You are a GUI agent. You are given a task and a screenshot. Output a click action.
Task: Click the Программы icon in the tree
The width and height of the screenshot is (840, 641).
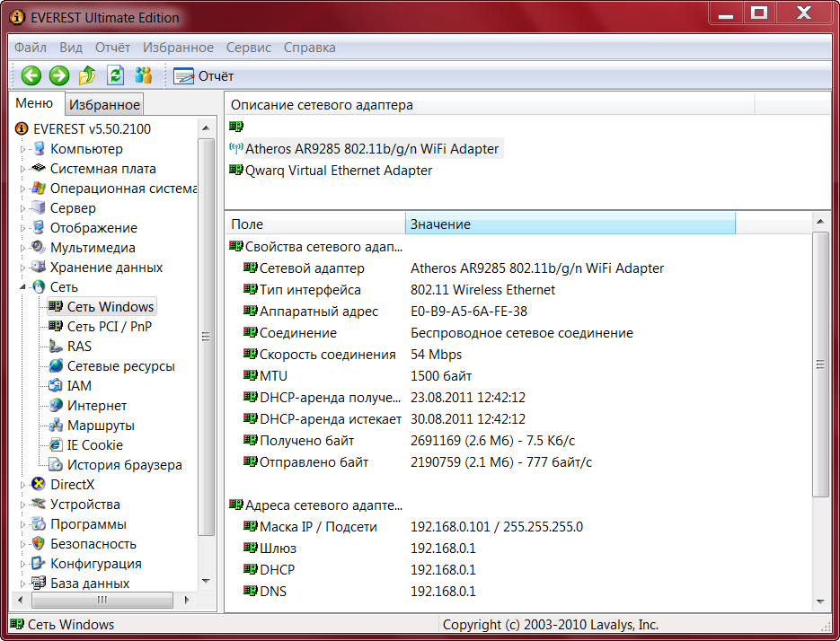pos(39,523)
